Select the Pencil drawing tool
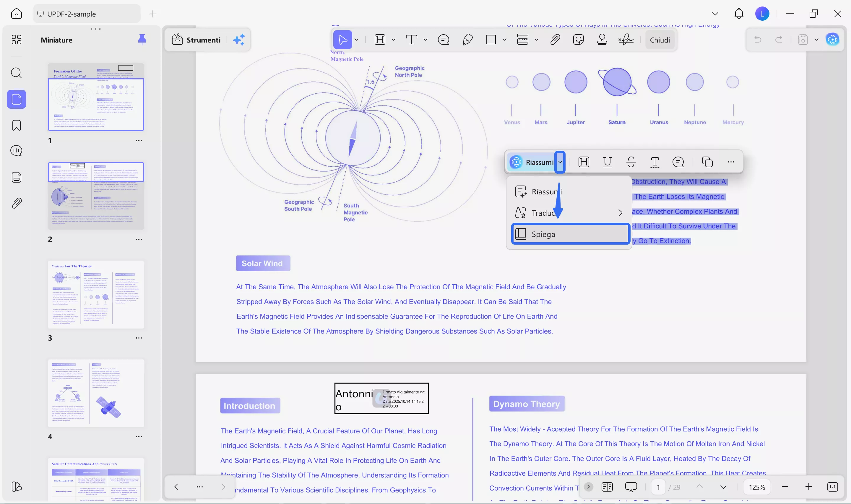The height and width of the screenshot is (504, 851). 467,40
